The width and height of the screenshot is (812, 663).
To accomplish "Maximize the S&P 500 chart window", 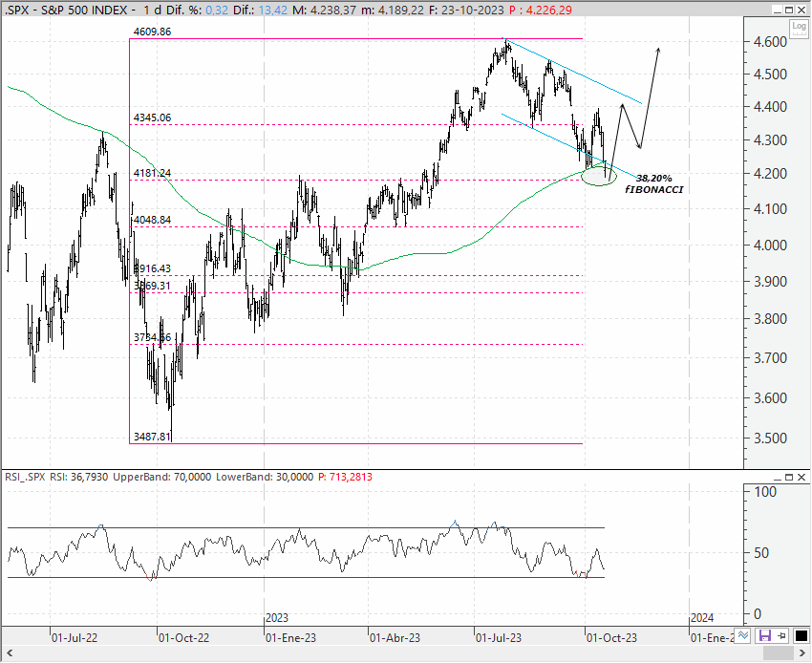I will point(789,10).
